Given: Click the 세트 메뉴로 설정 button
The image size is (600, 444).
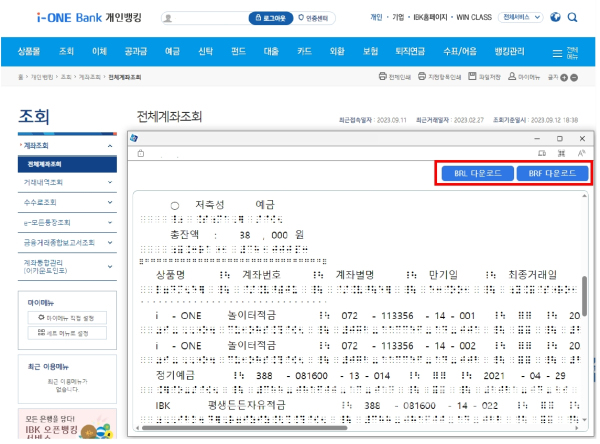Looking at the screenshot, I should tap(67, 333).
